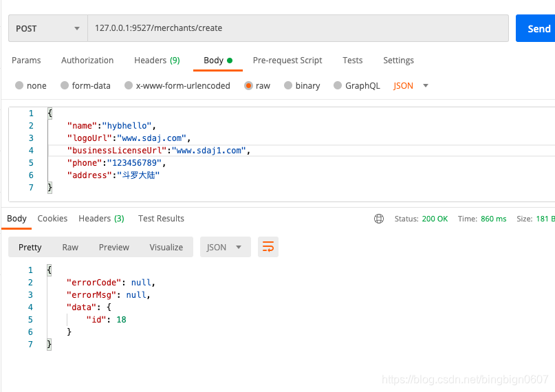The height and width of the screenshot is (392, 555).
Task: Open the request body JSON format dropdown
Action: click(411, 85)
